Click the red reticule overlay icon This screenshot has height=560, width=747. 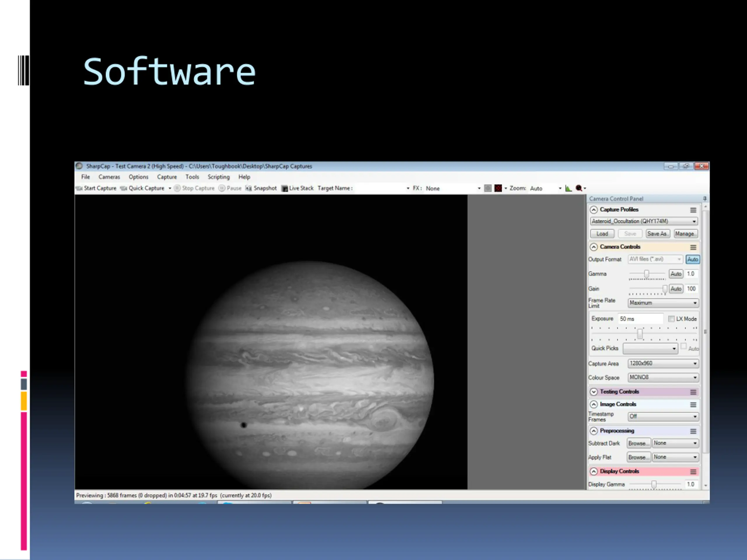(498, 188)
